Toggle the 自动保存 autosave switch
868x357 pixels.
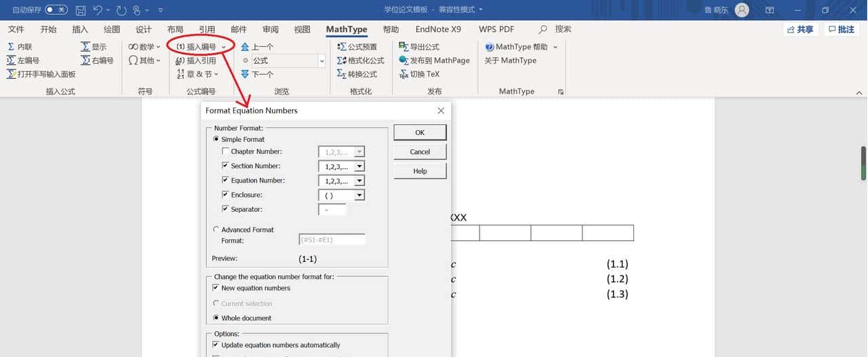(56, 10)
